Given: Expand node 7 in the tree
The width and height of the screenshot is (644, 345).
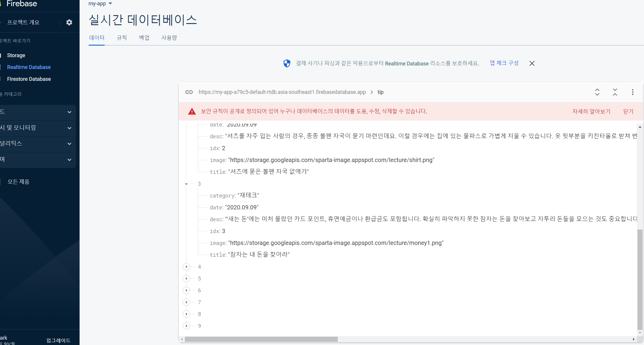Looking at the screenshot, I should (186, 302).
